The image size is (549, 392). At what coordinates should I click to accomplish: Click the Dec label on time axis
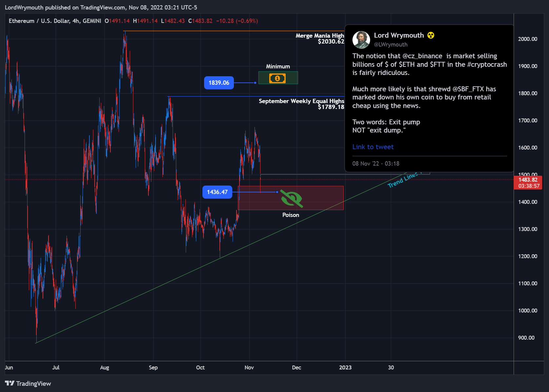(296, 367)
